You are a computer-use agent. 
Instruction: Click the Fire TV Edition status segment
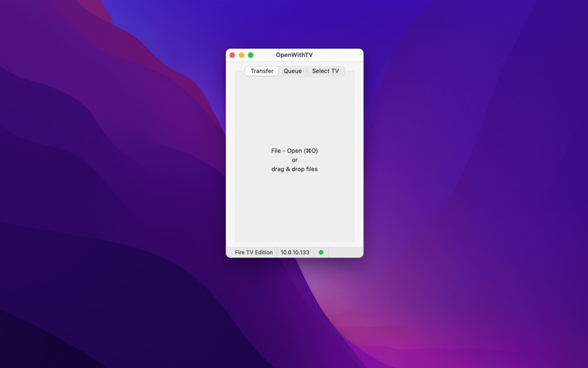click(253, 252)
